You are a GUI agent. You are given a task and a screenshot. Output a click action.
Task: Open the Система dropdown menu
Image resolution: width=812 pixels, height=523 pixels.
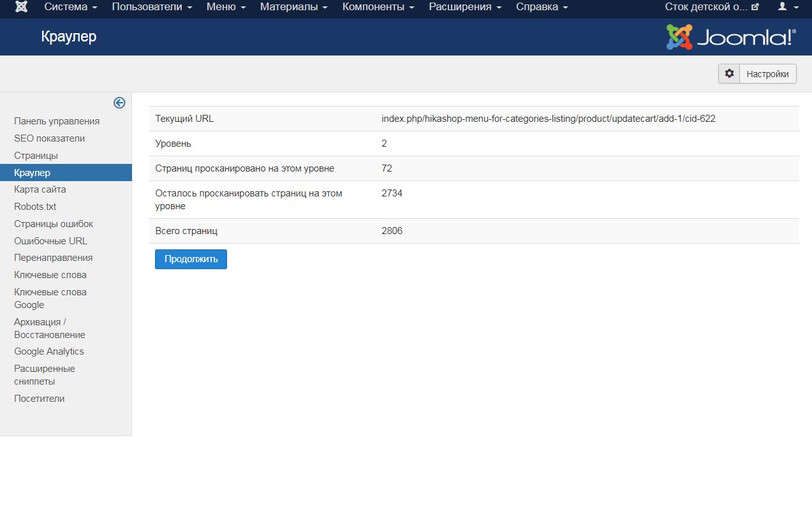click(x=71, y=7)
